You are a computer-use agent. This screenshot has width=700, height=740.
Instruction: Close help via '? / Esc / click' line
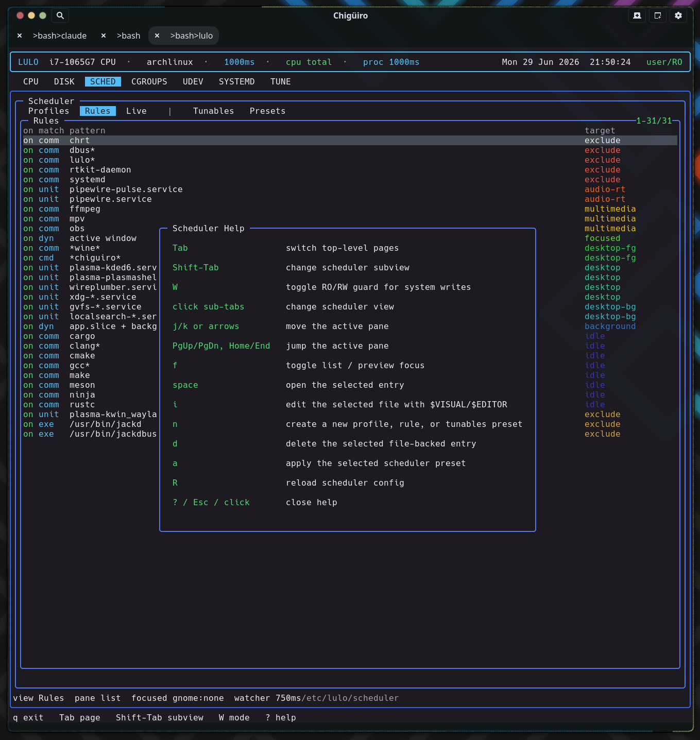[211, 502]
